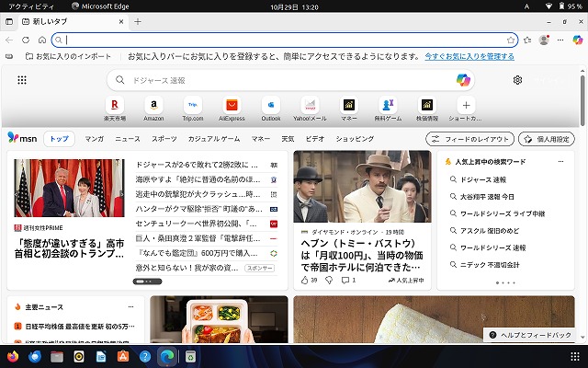The height and width of the screenshot is (368, 588).
Task: Focus the browser address bar
Action: 276,40
